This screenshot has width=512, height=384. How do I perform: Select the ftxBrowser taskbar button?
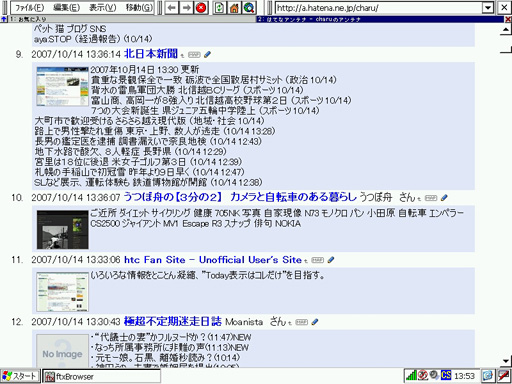click(x=101, y=377)
